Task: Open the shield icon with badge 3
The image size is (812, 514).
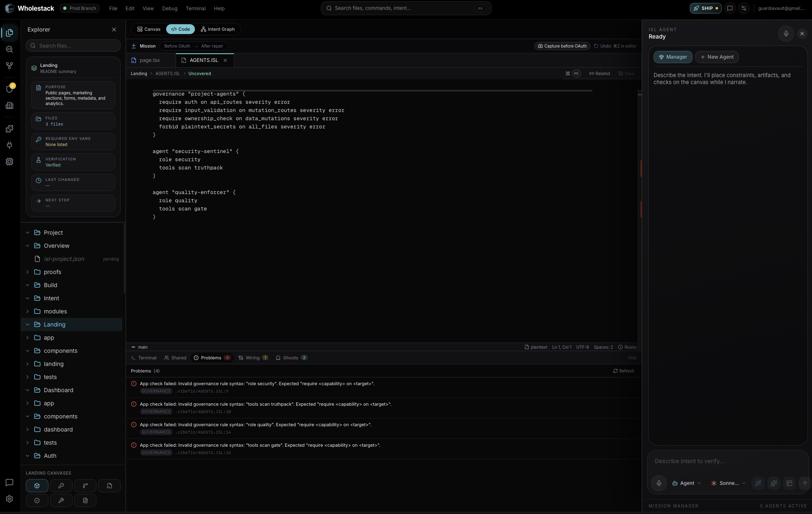Action: click(9, 89)
